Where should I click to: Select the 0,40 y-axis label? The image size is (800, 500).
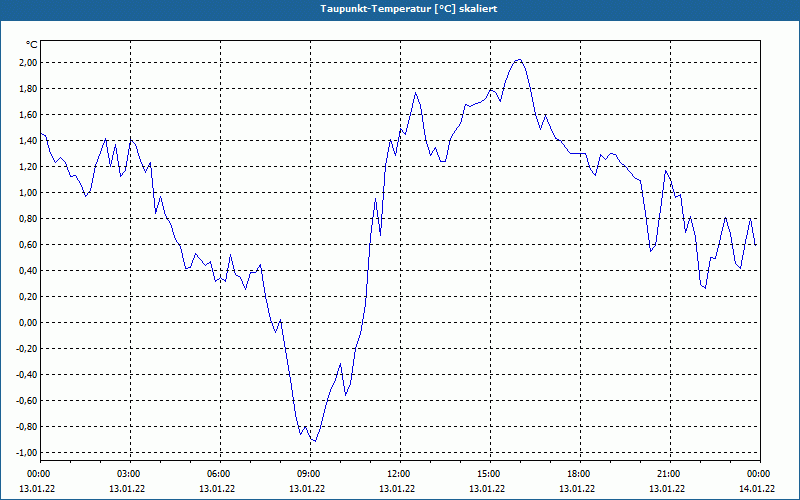pos(27,271)
